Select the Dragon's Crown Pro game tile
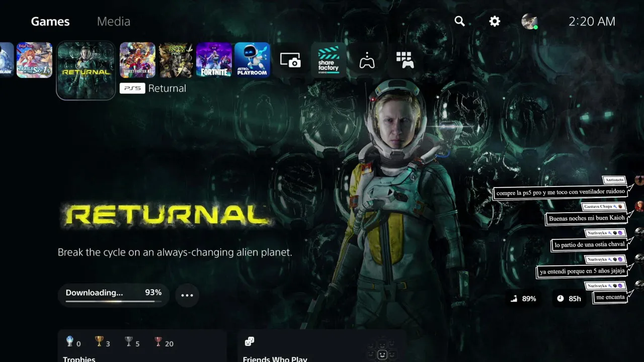 176,60
